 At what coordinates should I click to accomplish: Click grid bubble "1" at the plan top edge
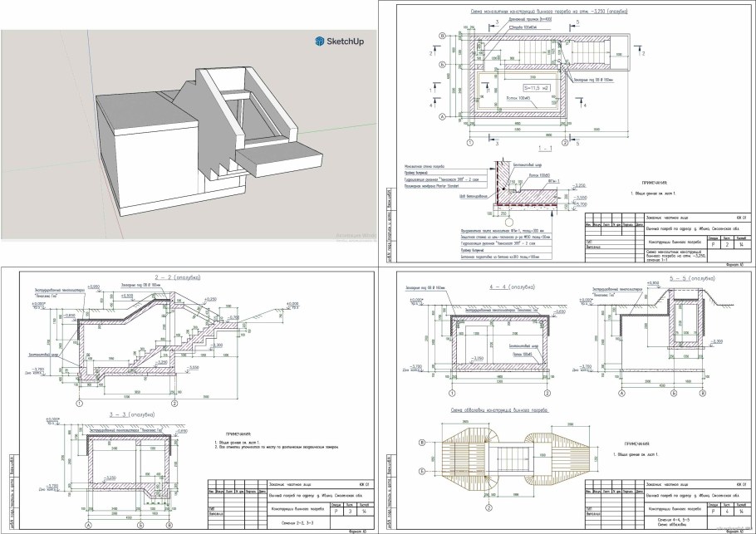point(469,143)
